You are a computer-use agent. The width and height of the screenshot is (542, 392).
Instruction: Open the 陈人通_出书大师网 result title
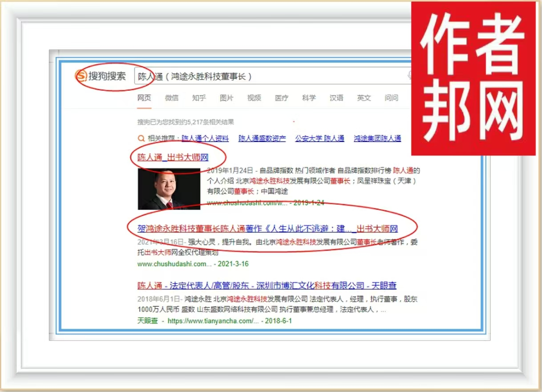(173, 157)
